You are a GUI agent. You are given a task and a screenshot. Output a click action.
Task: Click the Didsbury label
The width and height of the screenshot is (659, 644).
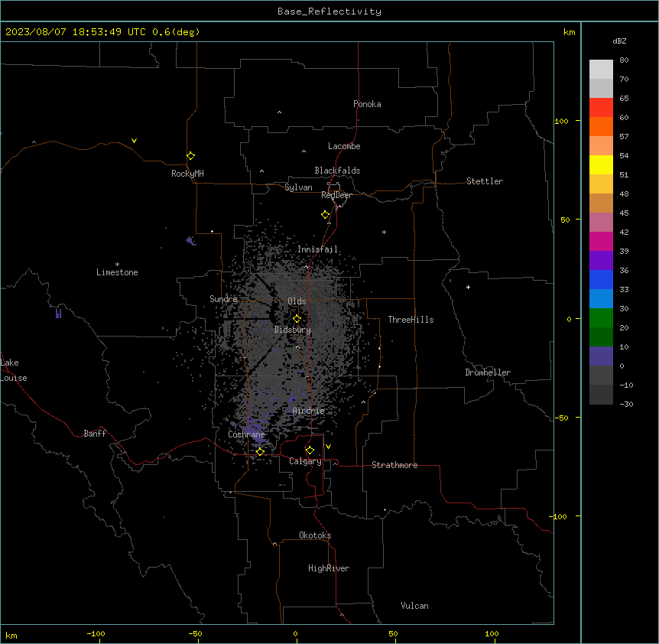[293, 330]
